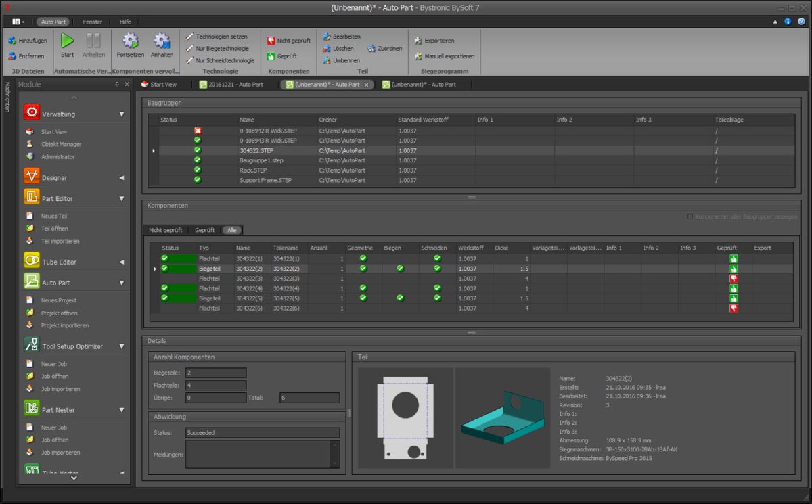Enable Komponenten aller Baugruppen anzeigen checkbox
812x504 pixels.
click(x=690, y=216)
